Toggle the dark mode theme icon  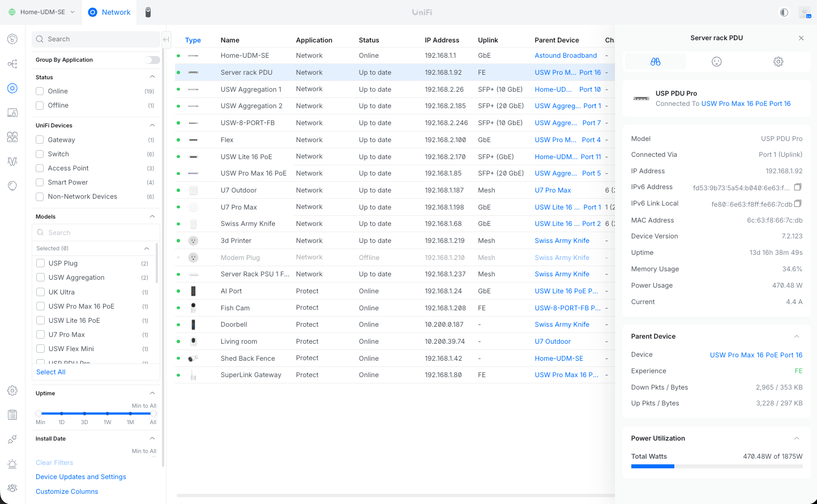point(784,12)
